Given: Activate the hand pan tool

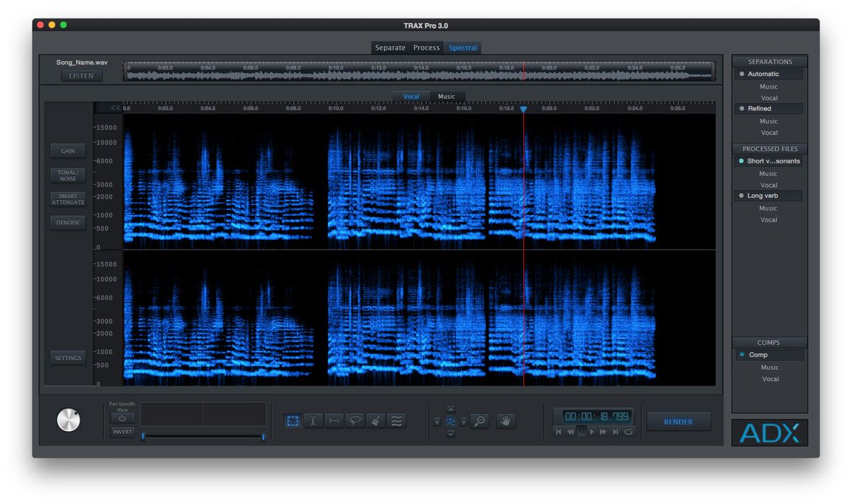Looking at the screenshot, I should click(x=506, y=421).
